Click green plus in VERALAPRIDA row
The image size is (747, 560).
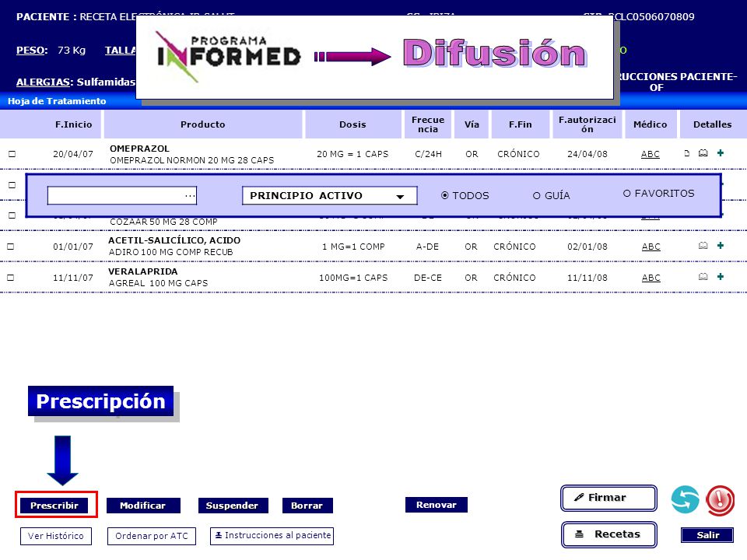(721, 276)
